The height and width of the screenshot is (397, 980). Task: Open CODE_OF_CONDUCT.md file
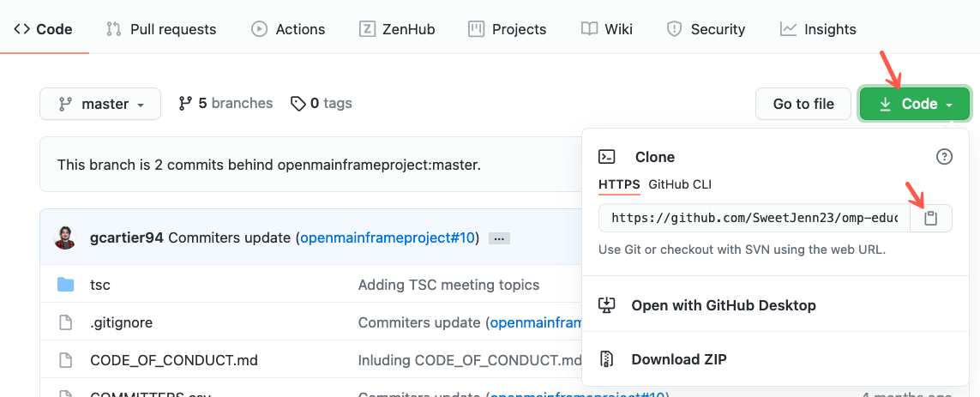coord(174,360)
